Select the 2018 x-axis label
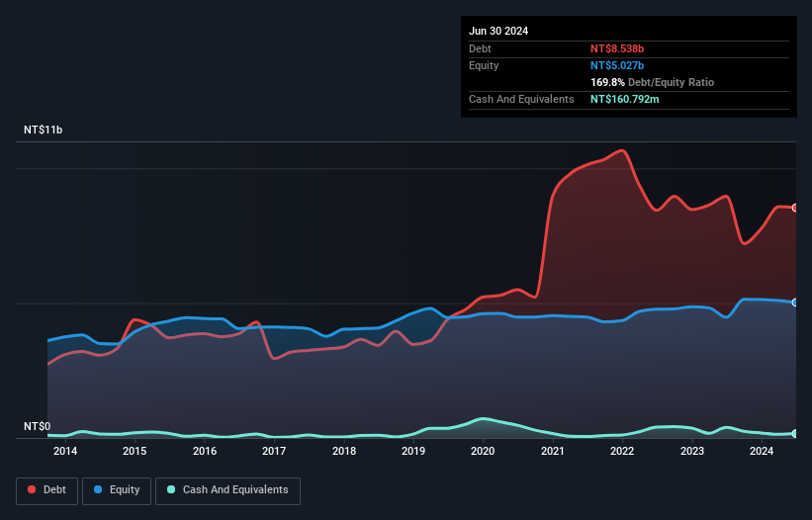This screenshot has height=520, width=812. [x=344, y=451]
